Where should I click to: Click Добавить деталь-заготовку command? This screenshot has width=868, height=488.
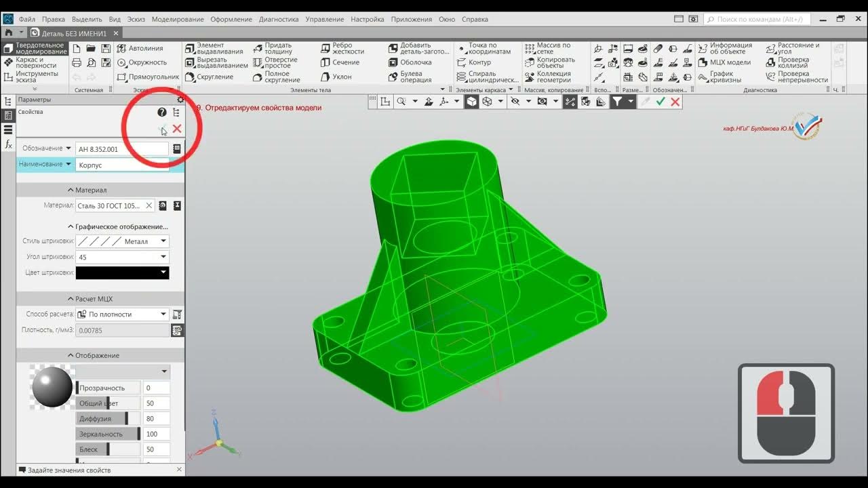click(x=418, y=48)
